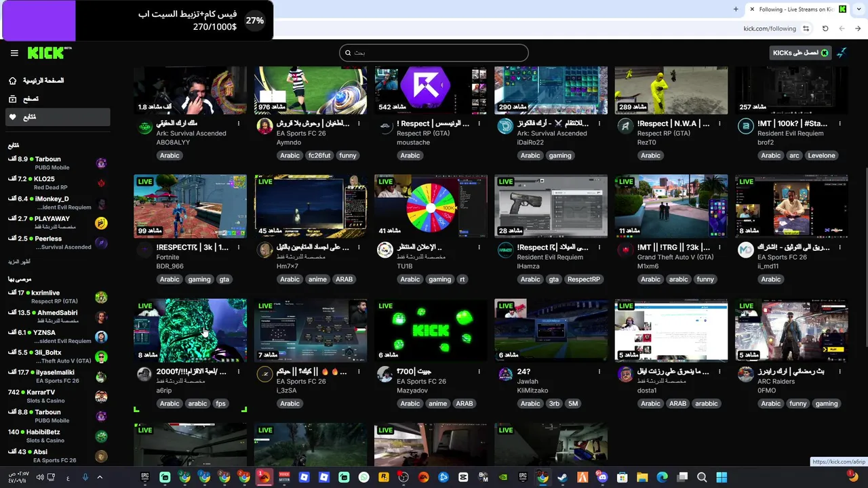Open KliMitzako channel avatar
Image resolution: width=868 pixels, height=488 pixels.
505,374
